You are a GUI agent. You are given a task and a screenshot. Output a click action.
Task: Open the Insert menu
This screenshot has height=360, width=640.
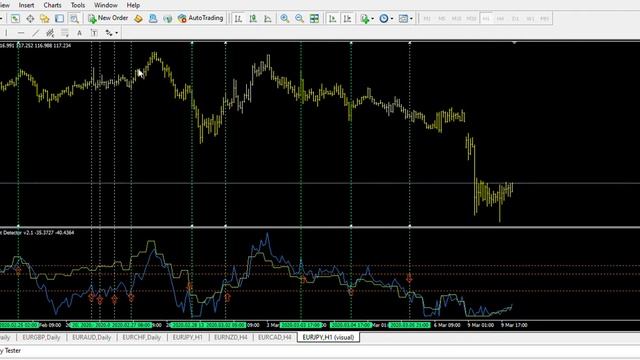pos(27,5)
